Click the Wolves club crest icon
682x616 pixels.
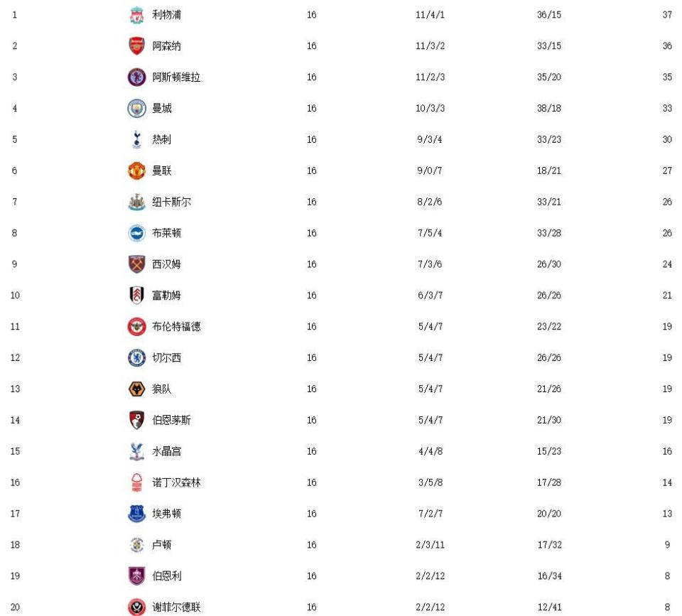(136, 389)
